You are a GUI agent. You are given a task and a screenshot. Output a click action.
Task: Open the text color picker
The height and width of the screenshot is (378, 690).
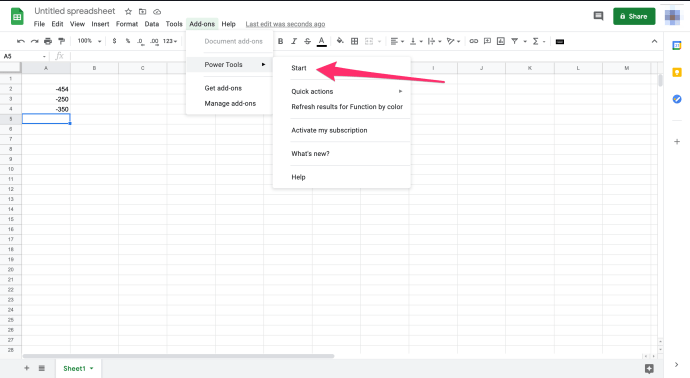pos(322,41)
